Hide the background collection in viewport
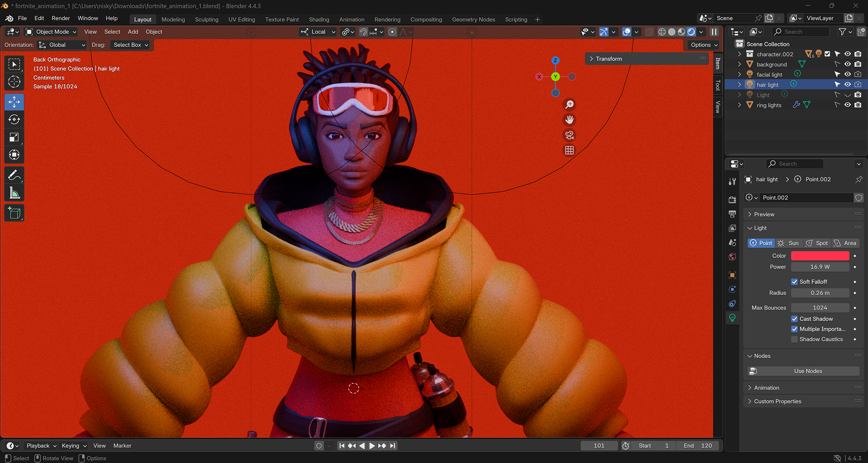The height and width of the screenshot is (463, 868). [x=848, y=64]
